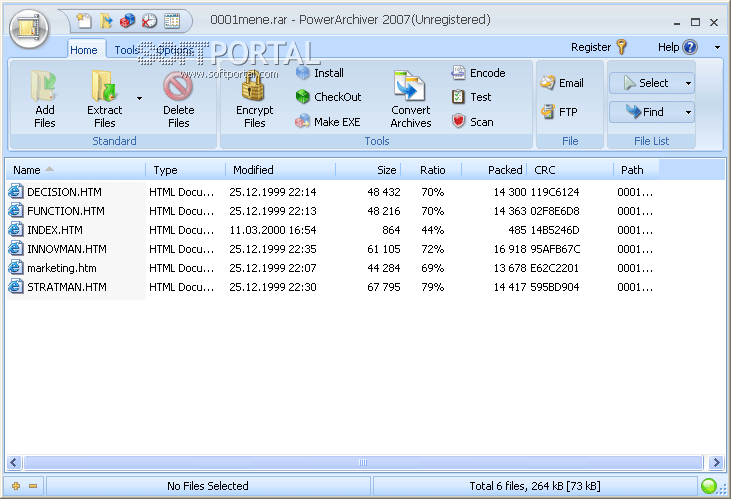The width and height of the screenshot is (731, 499).
Task: Sort file list by Size column
Action: [x=368, y=170]
